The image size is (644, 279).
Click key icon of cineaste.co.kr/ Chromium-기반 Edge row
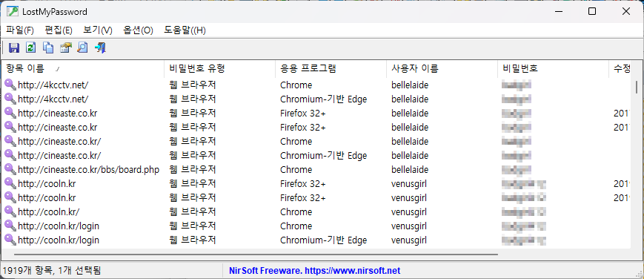point(10,155)
